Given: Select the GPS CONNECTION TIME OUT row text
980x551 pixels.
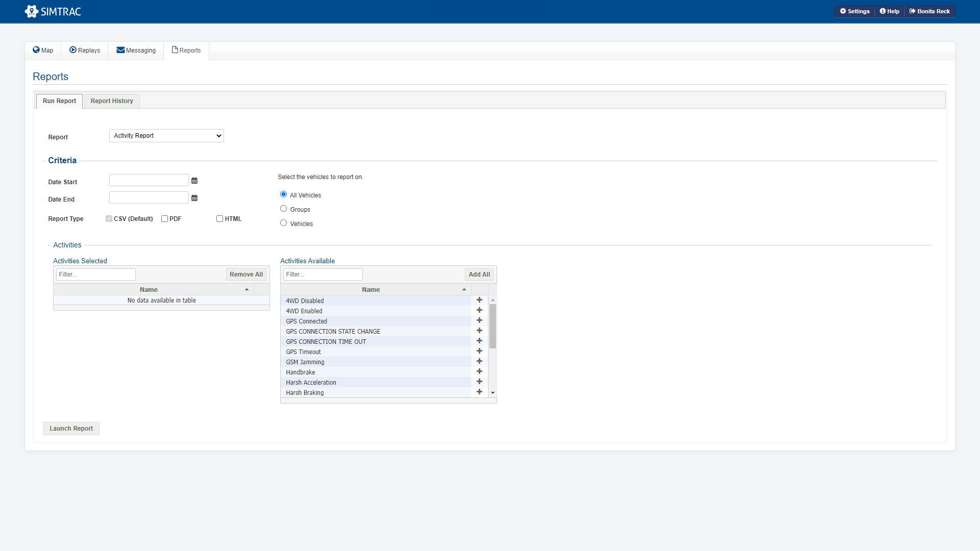Looking at the screenshot, I should (x=326, y=342).
